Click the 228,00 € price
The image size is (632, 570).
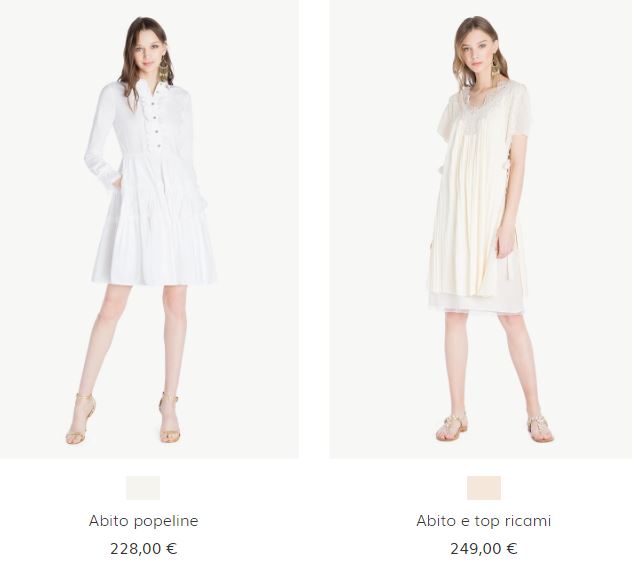pyautogui.click(x=143, y=549)
